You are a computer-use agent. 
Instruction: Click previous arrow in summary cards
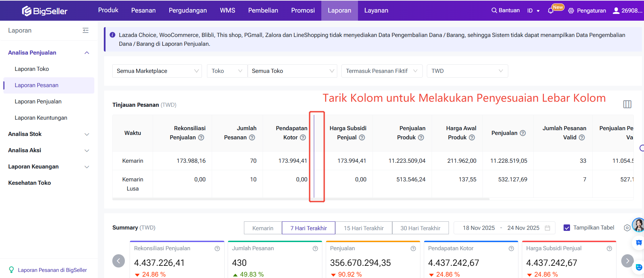click(118, 261)
